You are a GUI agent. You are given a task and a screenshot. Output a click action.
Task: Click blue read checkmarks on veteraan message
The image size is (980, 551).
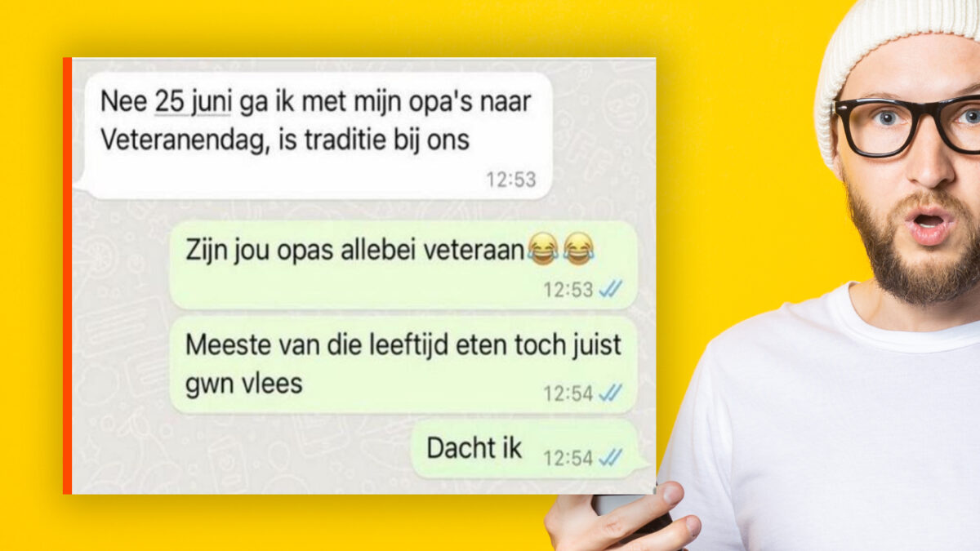[x=610, y=289]
